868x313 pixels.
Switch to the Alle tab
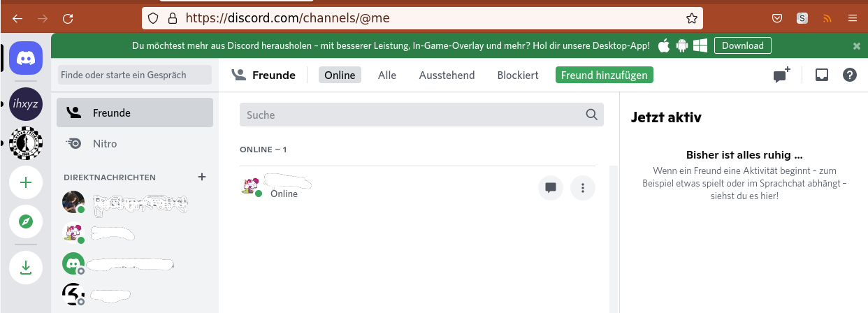pos(387,75)
